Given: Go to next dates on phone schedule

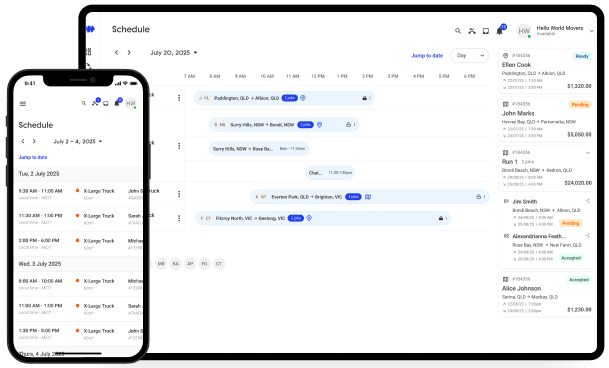Looking at the screenshot, I should click(34, 141).
